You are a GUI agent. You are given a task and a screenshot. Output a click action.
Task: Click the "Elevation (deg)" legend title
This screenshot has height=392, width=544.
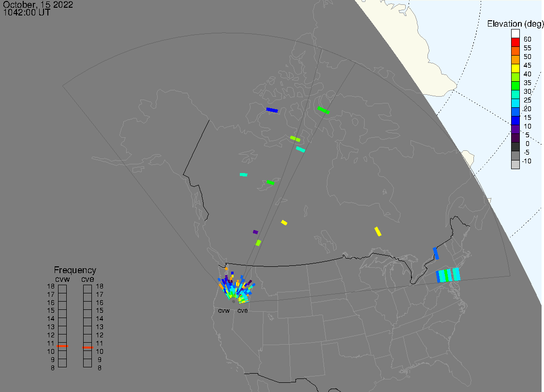[515, 24]
